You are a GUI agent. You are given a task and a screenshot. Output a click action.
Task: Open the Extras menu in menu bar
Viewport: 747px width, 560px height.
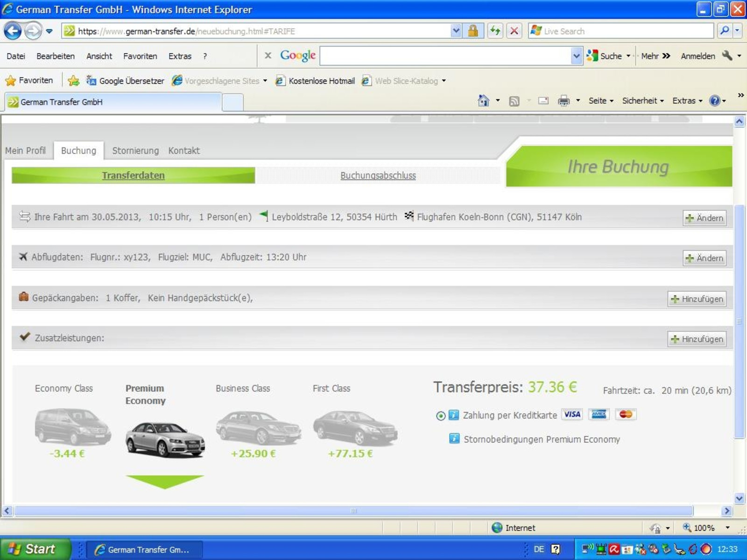[180, 56]
